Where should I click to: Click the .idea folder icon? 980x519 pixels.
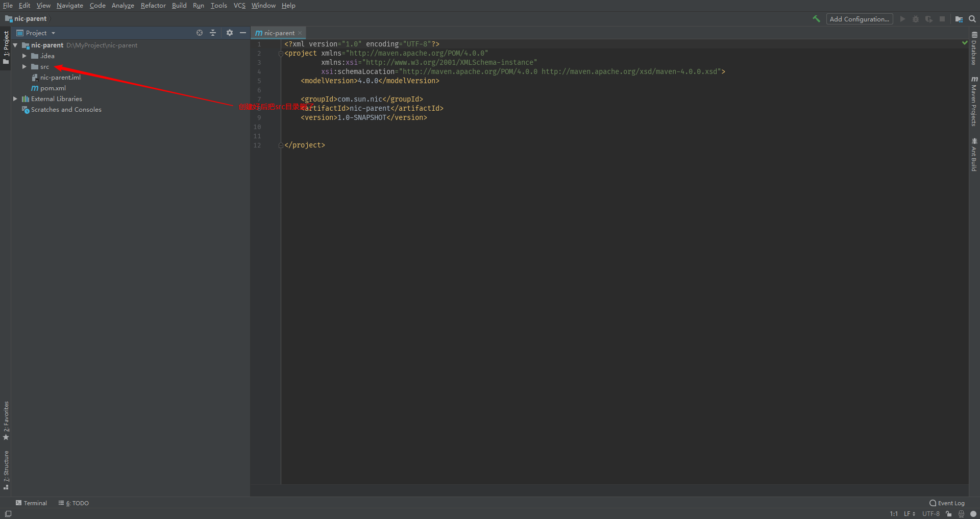[x=35, y=56]
